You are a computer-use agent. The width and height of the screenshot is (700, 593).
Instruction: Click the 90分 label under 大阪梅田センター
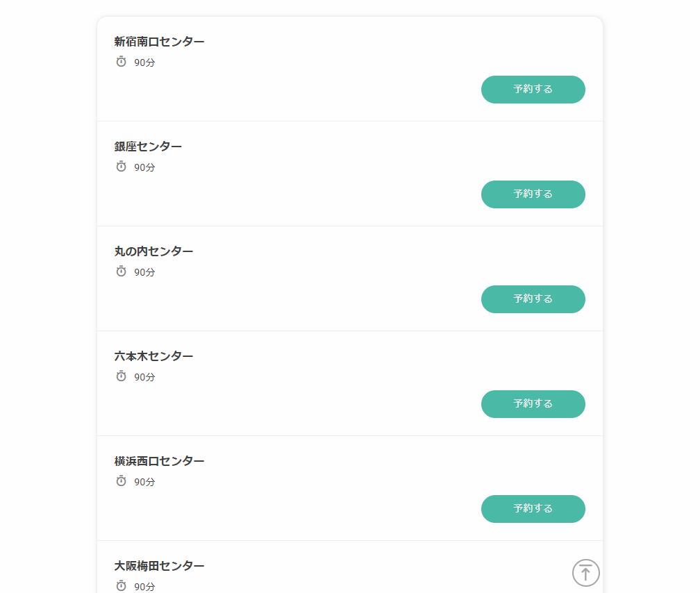coord(144,587)
